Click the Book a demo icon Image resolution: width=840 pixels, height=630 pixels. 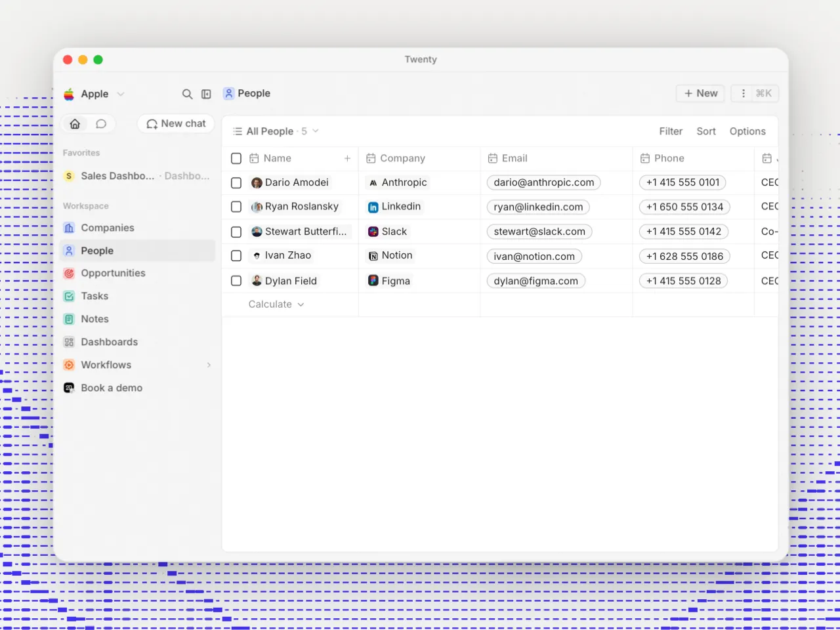click(69, 388)
